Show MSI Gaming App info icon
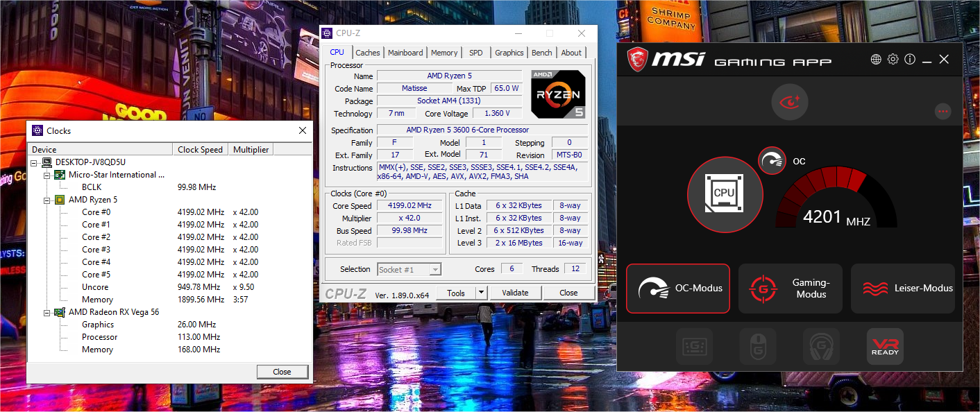Image resolution: width=980 pixels, height=412 pixels. [x=910, y=60]
